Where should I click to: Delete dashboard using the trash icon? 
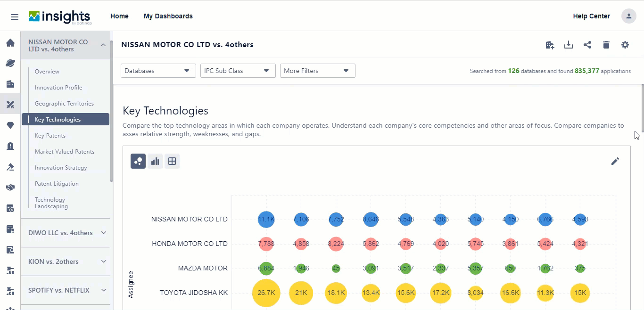coord(606,45)
